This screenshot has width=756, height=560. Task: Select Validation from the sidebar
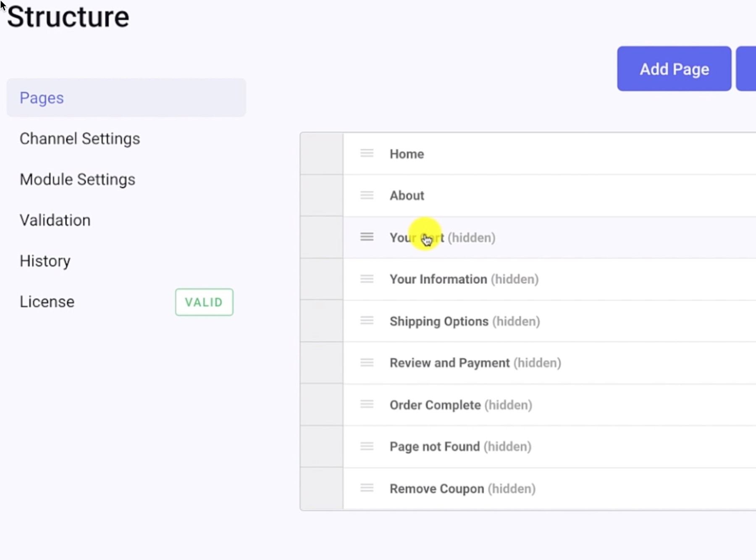tap(55, 220)
